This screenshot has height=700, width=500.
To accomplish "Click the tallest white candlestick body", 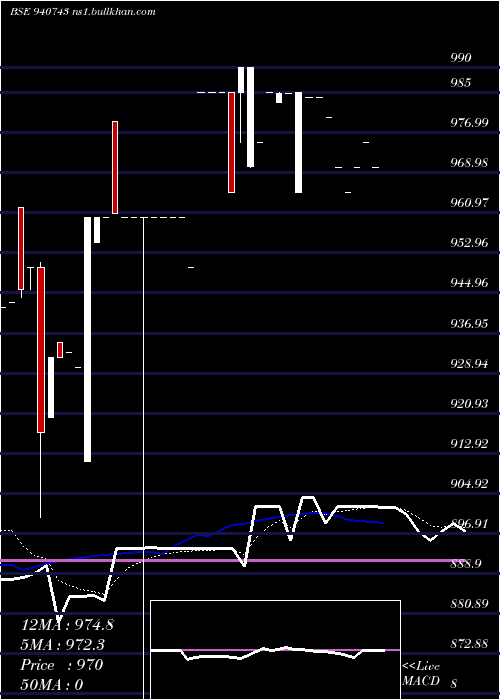I will 88,339.
